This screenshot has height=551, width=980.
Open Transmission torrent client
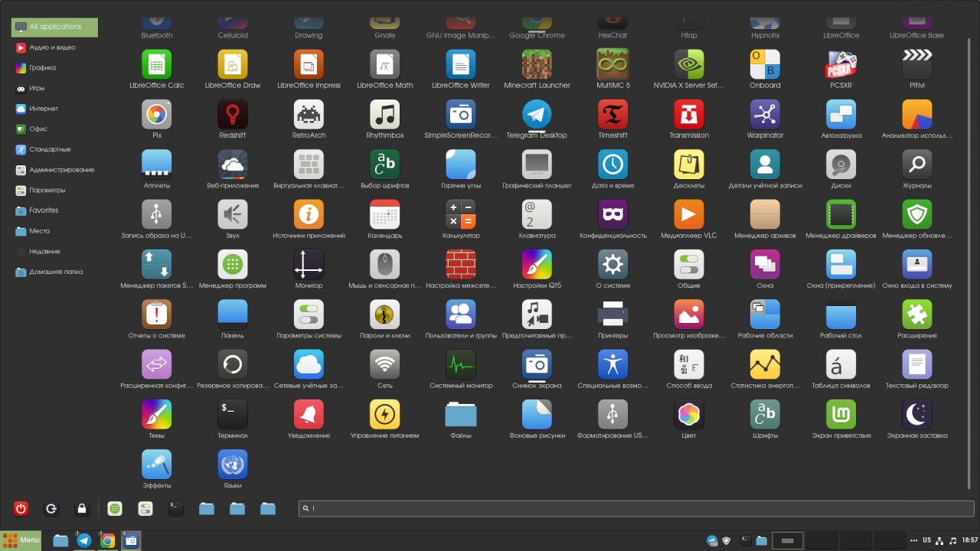pos(689,115)
